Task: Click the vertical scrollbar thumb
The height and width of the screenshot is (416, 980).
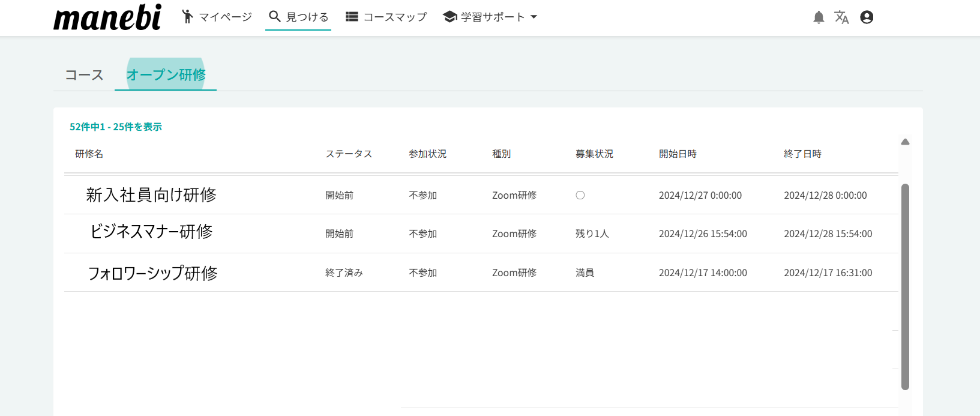Action: tap(905, 286)
